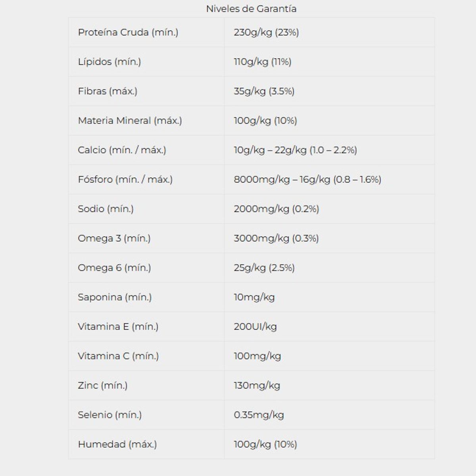Click the 130mg/kg Zinc value
Image resolution: width=476 pixels, height=476 pixels.
click(x=257, y=385)
